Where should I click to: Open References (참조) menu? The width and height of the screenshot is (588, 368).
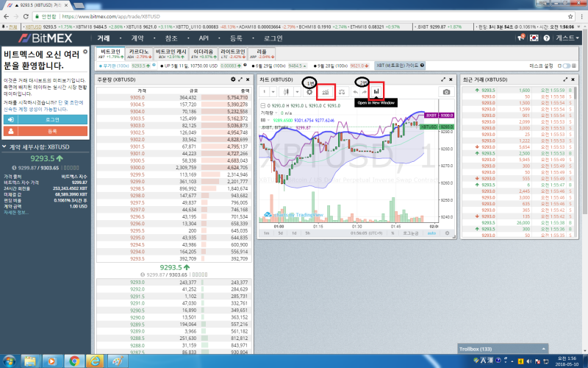[171, 38]
